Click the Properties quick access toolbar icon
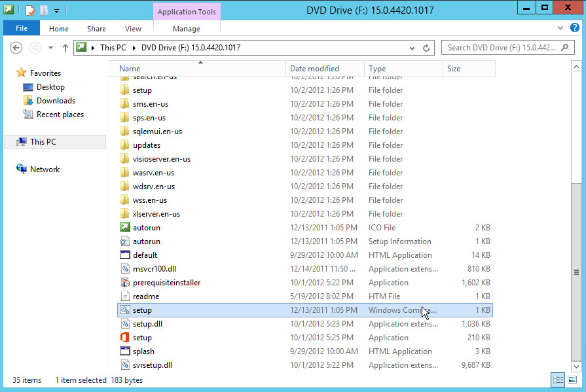This screenshot has width=586, height=392. [x=30, y=10]
